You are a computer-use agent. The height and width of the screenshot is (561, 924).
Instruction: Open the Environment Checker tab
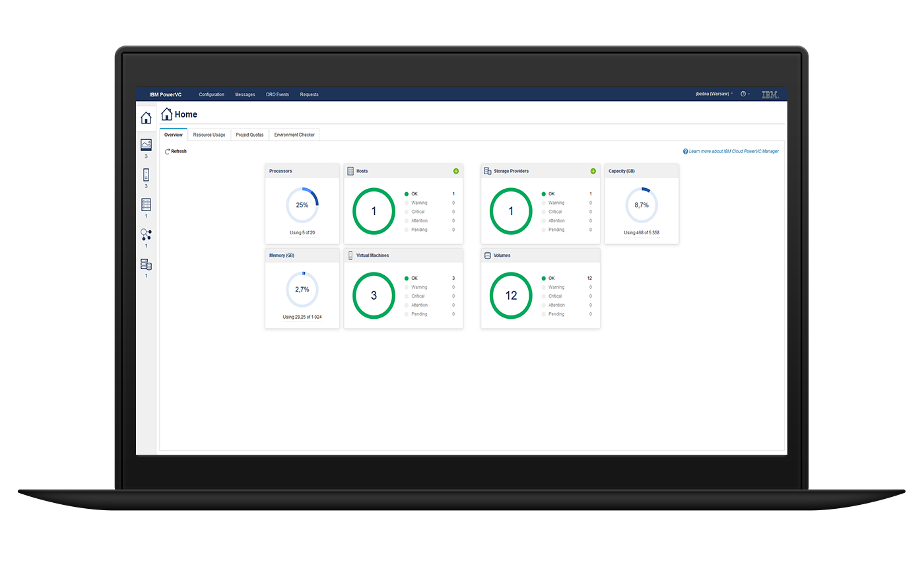(x=294, y=135)
